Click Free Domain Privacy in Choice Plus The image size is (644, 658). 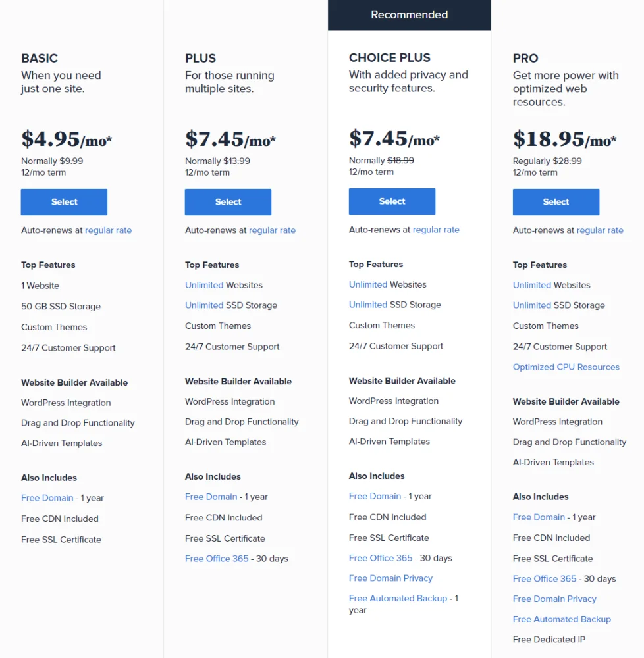(390, 578)
